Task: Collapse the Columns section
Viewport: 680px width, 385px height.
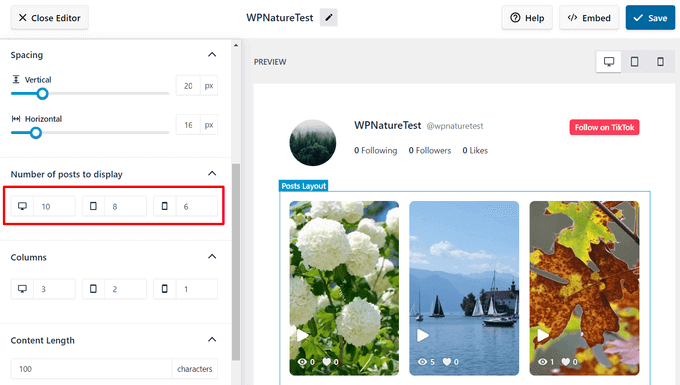Action: pos(212,257)
